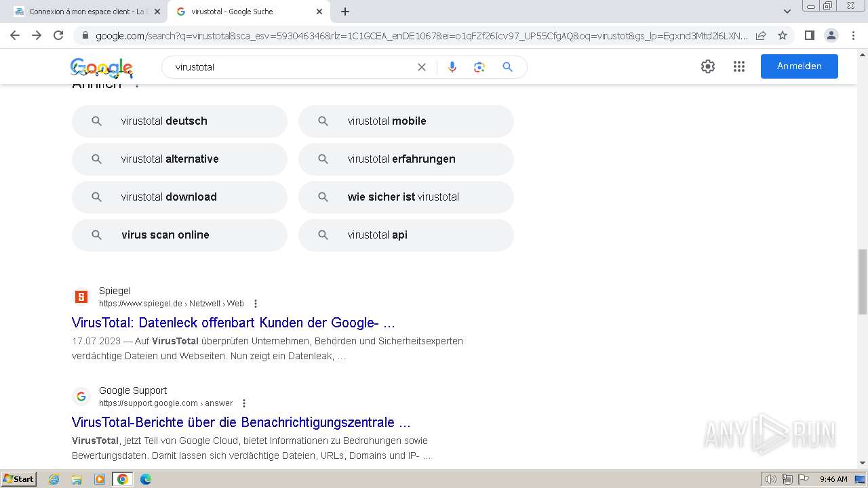Image resolution: width=868 pixels, height=488 pixels.
Task: Switch to Chrome taskbar button
Action: pyautogui.click(x=123, y=479)
